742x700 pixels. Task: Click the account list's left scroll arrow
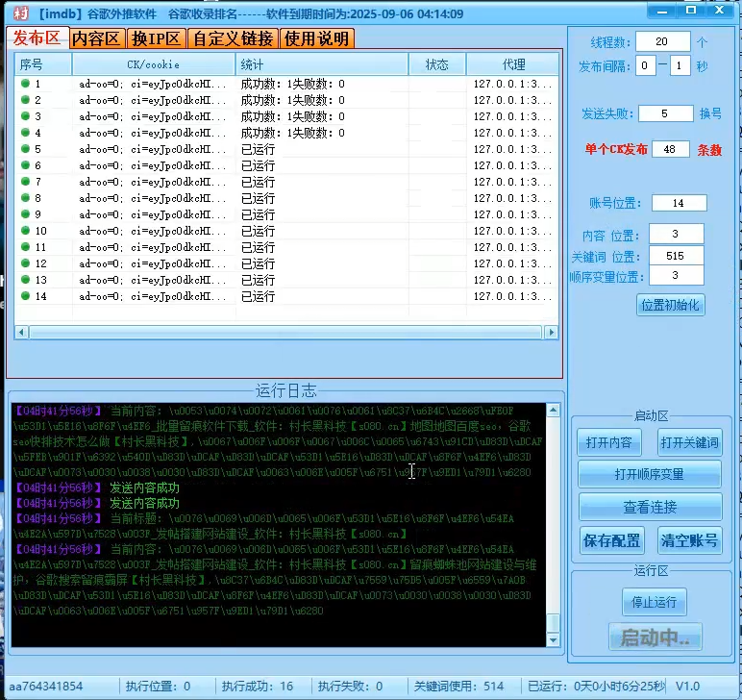coord(21,332)
